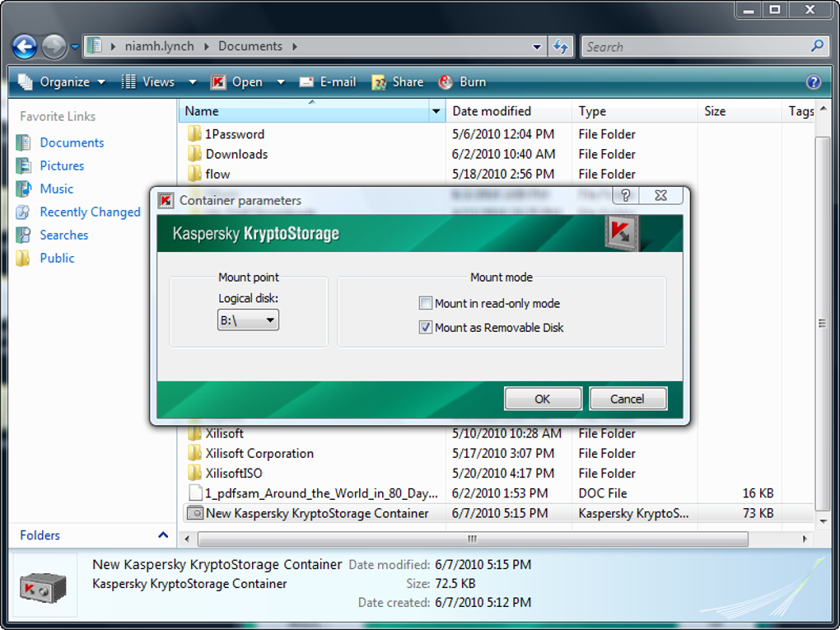Image resolution: width=840 pixels, height=630 pixels.
Task: Click horizontal scrollbar right arrow
Action: pyautogui.click(x=805, y=539)
